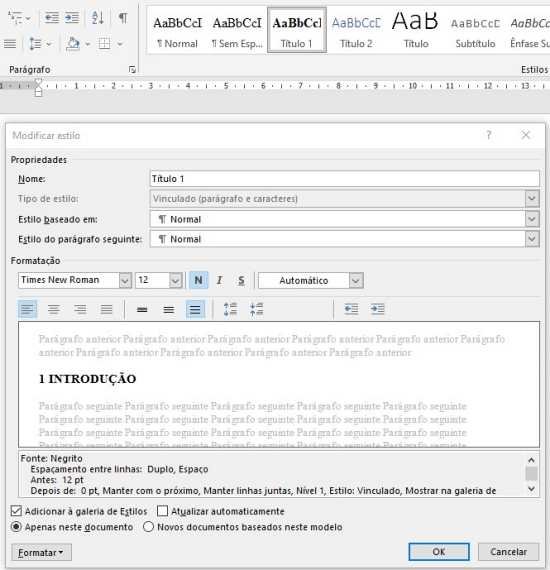550x570 pixels.
Task: Open the font size 12 dropdown
Action: tap(175, 280)
